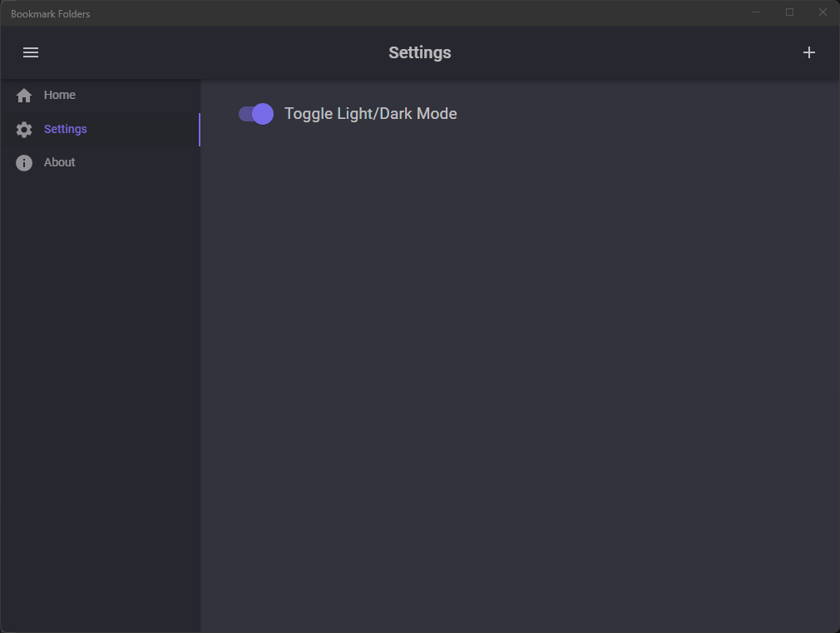This screenshot has width=840, height=633.
Task: Toggle the Light/Dark Mode switch
Action: pos(256,114)
